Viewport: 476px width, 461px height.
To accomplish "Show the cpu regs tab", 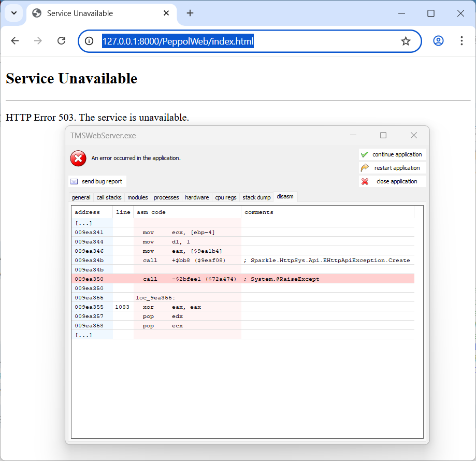I will [x=225, y=197].
